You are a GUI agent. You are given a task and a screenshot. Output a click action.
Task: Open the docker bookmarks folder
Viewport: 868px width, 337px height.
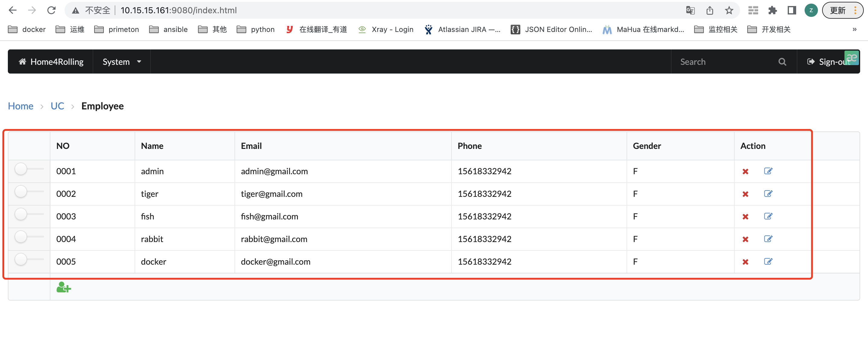[27, 29]
